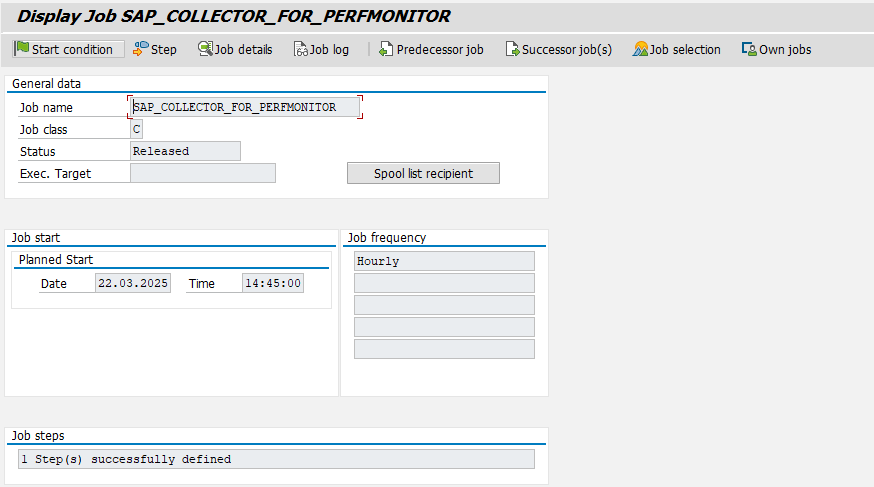Image resolution: width=874 pixels, height=487 pixels.
Task: Click the Planned Start date 22.03.2025
Action: (x=133, y=283)
